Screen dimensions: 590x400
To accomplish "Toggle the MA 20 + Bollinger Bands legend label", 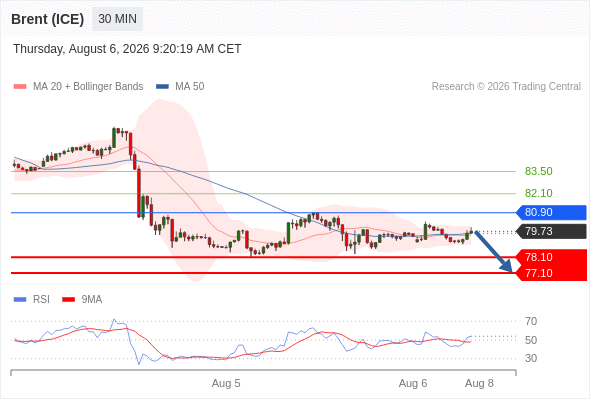I will [x=88, y=87].
